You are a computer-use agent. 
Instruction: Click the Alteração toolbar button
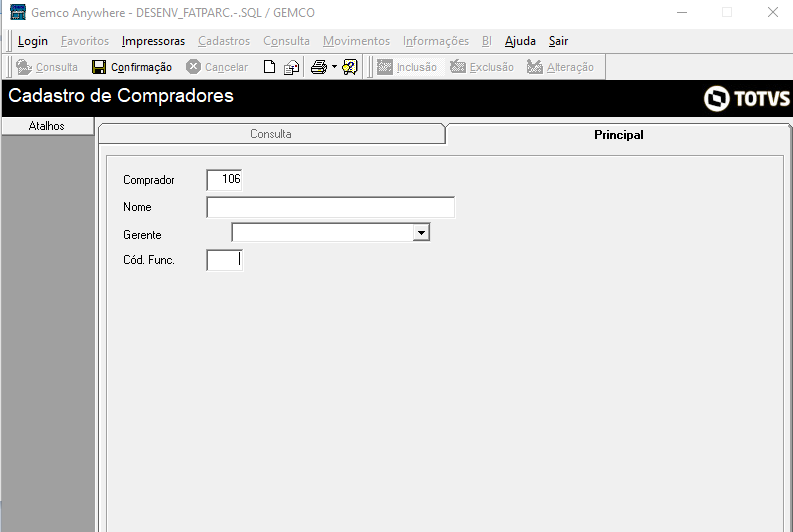560,67
